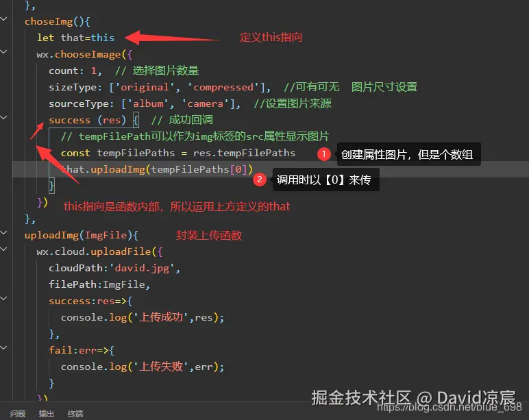Fold the success (res) callback block

[x=3, y=117]
